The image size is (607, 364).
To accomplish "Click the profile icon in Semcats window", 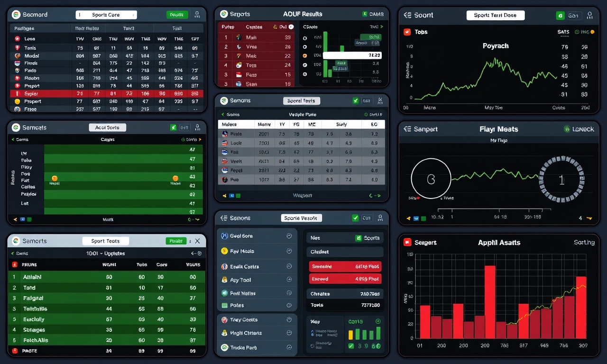I will [198, 127].
